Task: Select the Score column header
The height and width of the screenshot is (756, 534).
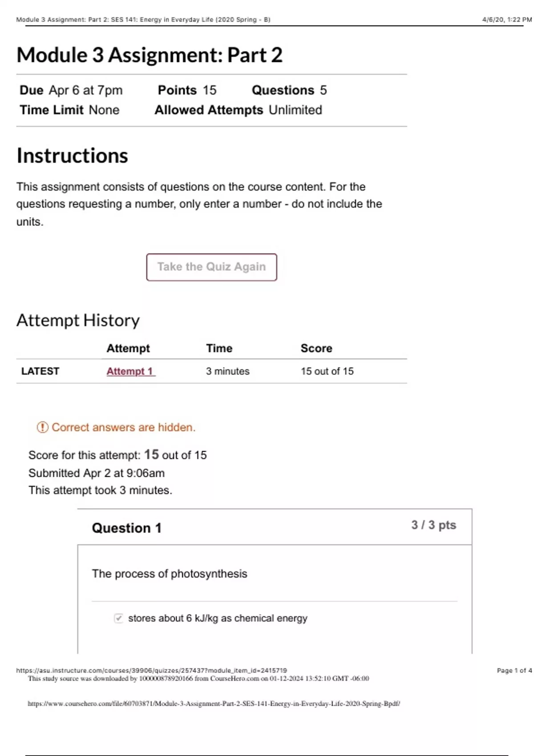Action: [x=316, y=348]
